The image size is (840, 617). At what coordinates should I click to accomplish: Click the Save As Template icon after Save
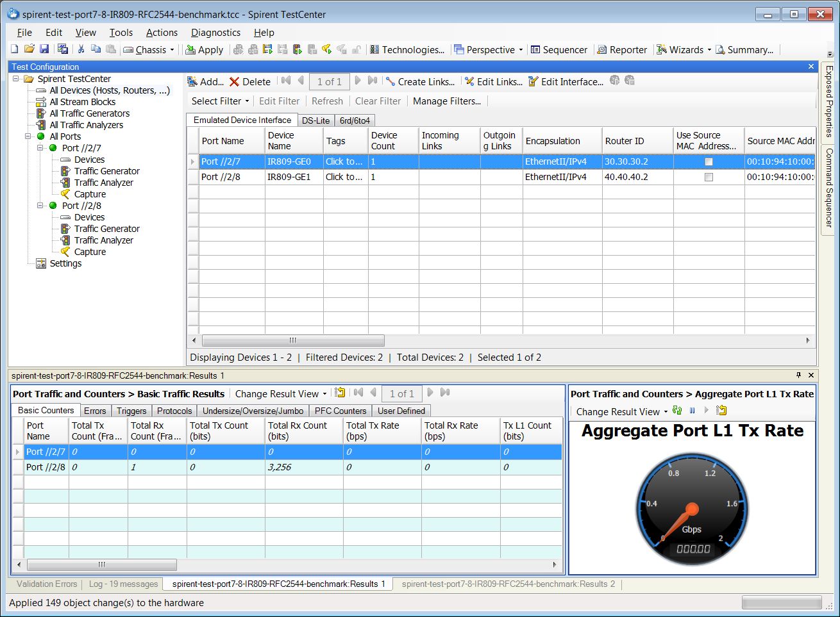click(62, 49)
